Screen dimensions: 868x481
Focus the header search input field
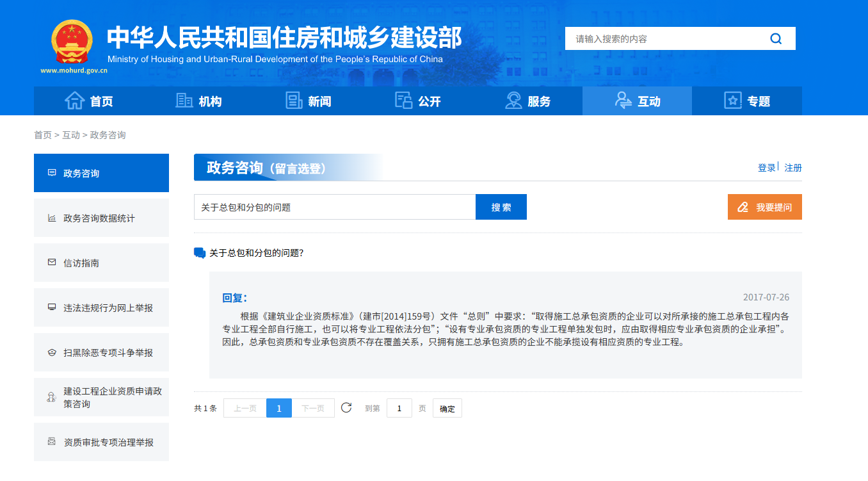[x=666, y=39]
